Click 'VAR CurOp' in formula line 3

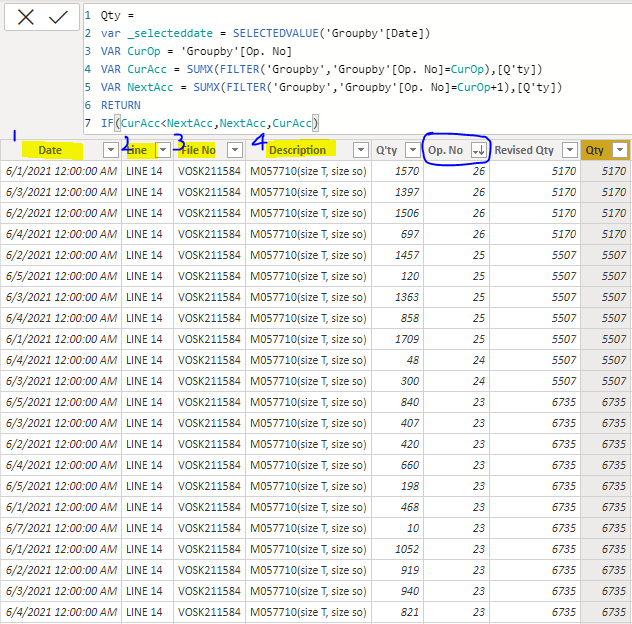pyautogui.click(x=131, y=51)
